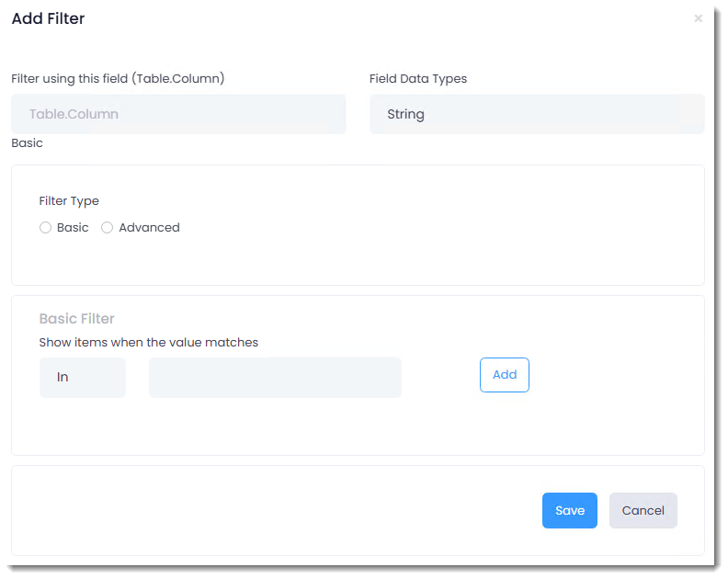Cancel the filter dialog

click(643, 511)
